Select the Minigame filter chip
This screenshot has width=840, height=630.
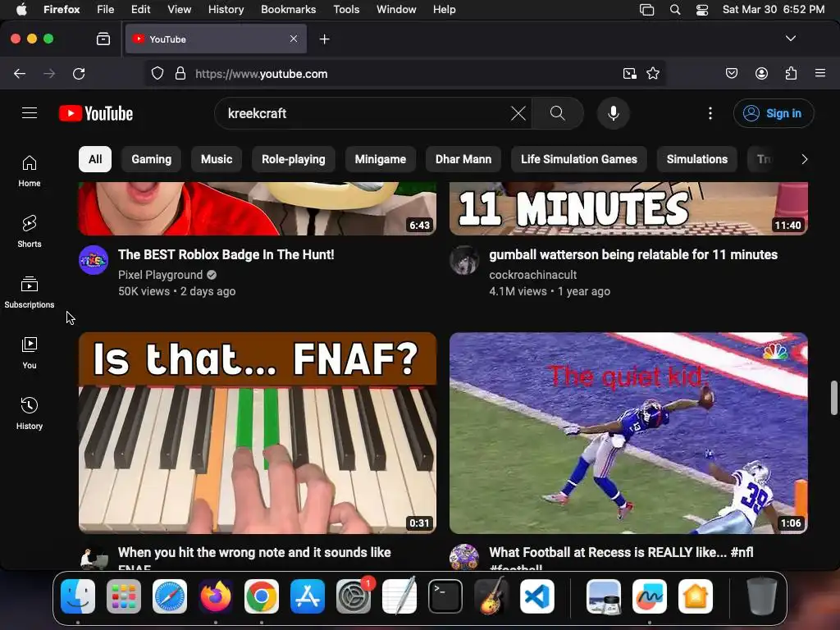pyautogui.click(x=381, y=159)
